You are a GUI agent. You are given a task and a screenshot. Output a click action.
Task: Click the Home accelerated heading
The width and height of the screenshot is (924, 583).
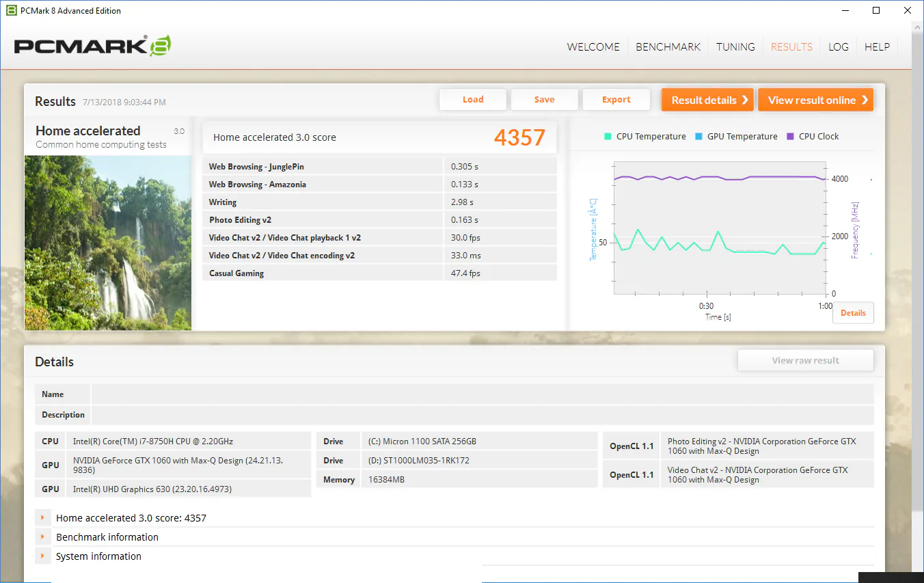(x=88, y=131)
